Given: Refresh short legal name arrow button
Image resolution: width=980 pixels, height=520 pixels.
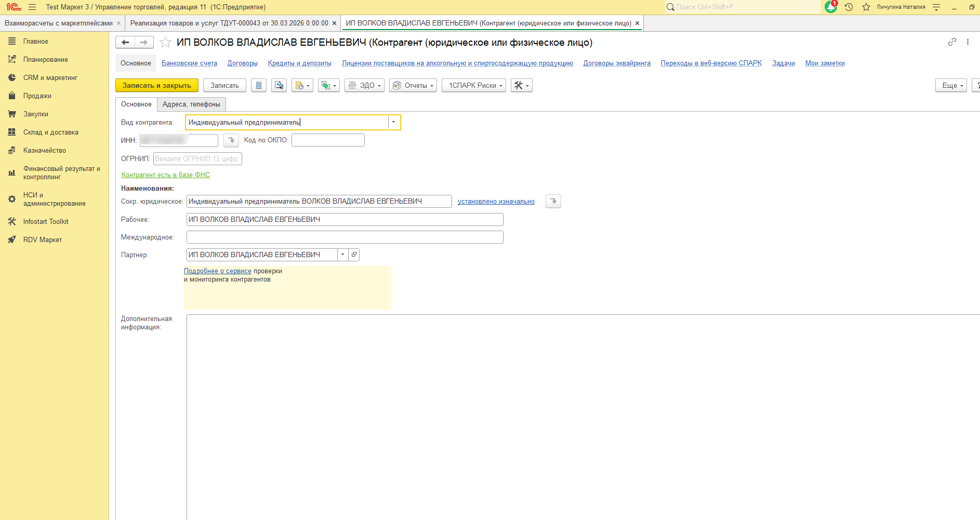Looking at the screenshot, I should 553,202.
